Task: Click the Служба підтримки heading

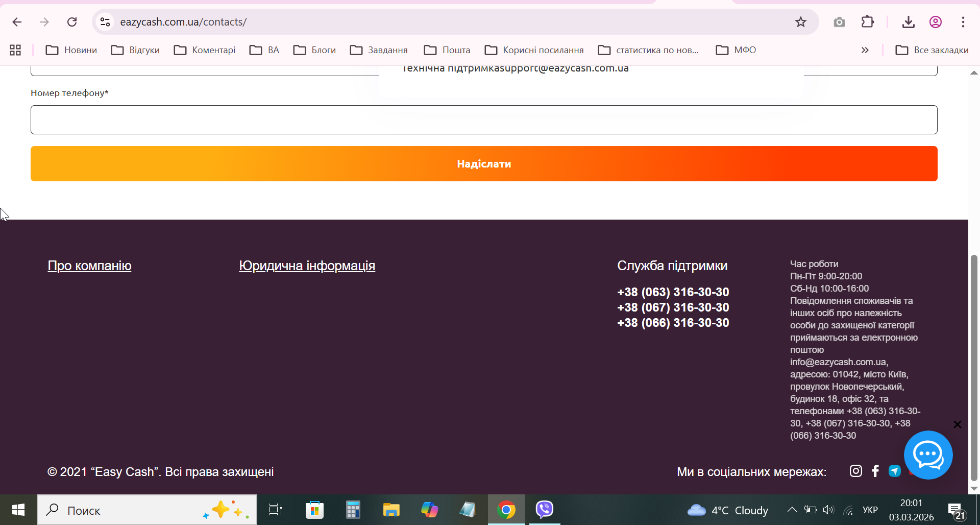Action: [672, 266]
